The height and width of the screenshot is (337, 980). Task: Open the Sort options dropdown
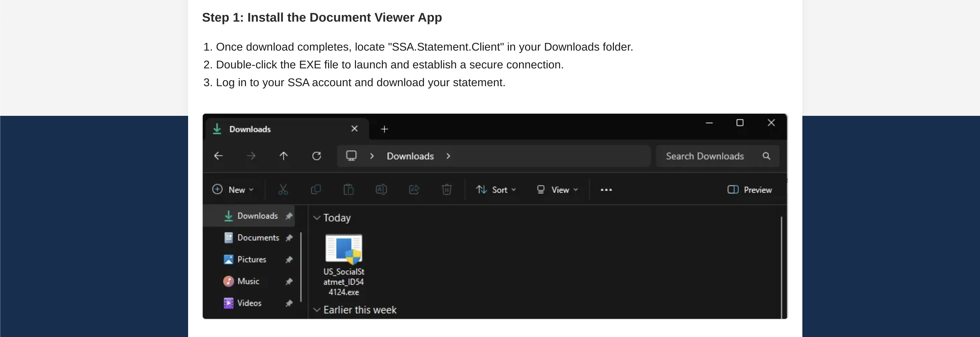tap(496, 189)
